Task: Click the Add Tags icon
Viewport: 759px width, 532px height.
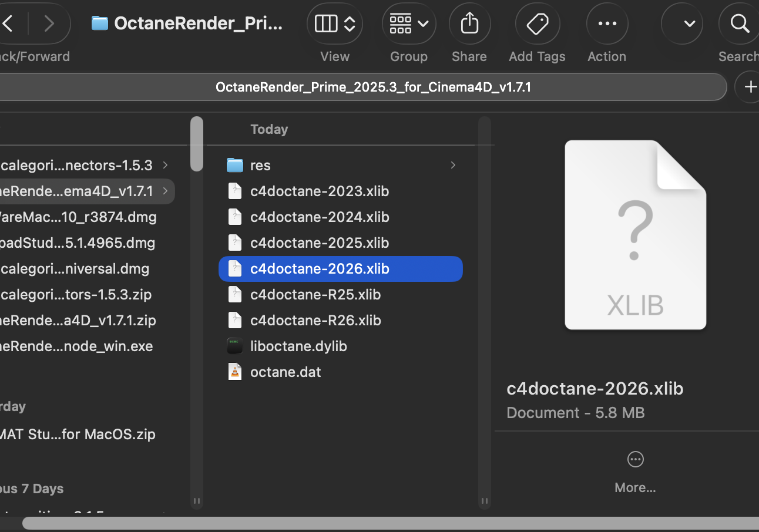Action: pos(537,24)
